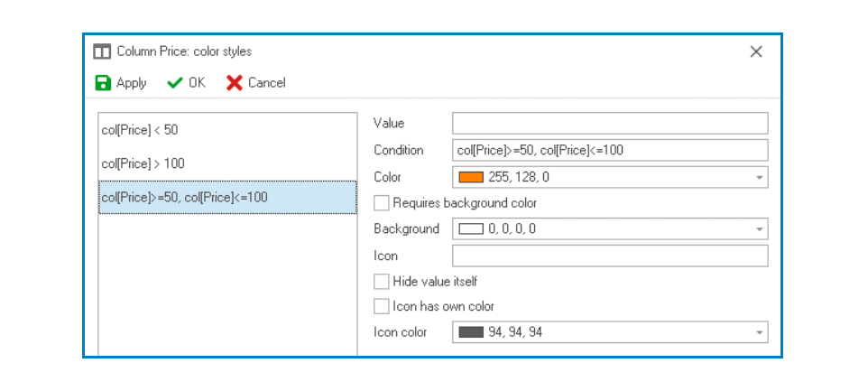Click the green Apply save icon
This screenshot has width=868, height=391.
(104, 83)
